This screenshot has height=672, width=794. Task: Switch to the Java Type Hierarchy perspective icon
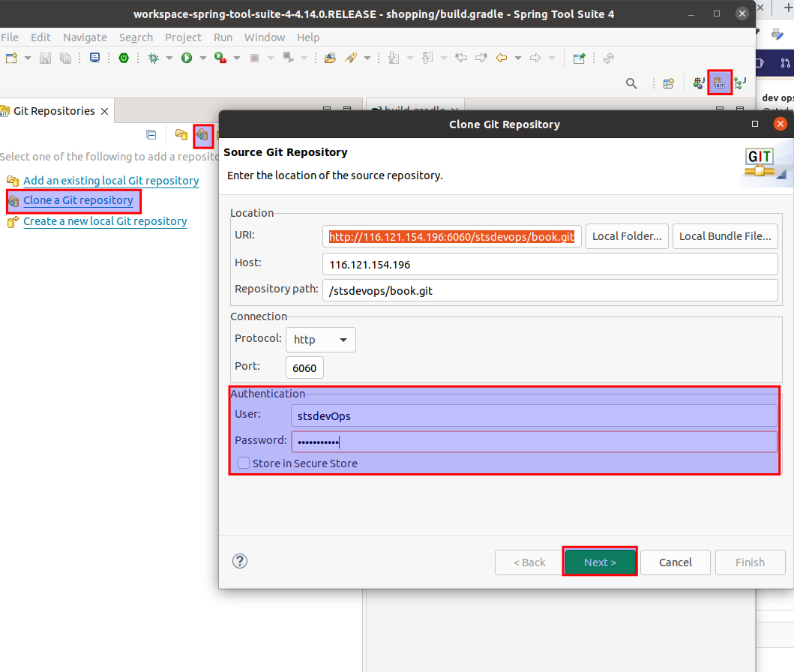click(740, 83)
